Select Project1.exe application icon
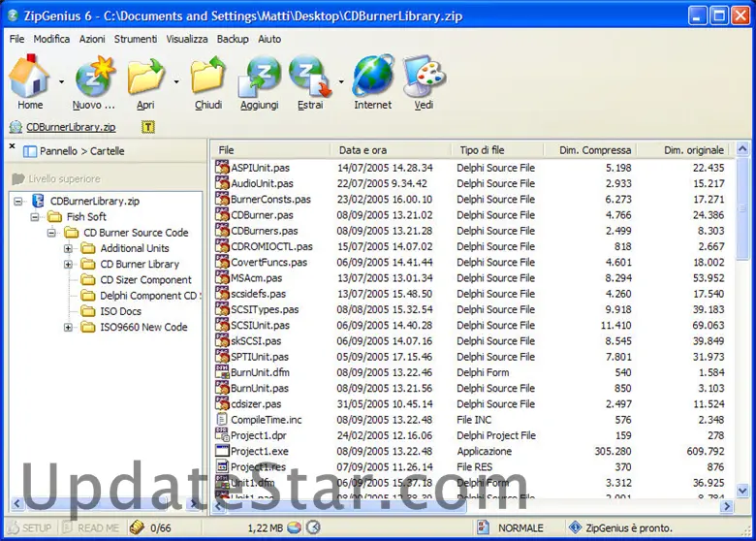 [x=222, y=451]
